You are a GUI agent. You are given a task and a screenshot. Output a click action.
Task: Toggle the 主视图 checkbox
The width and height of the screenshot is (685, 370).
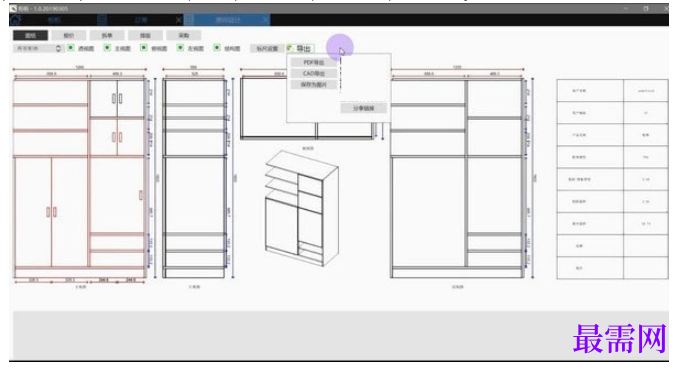(x=107, y=48)
